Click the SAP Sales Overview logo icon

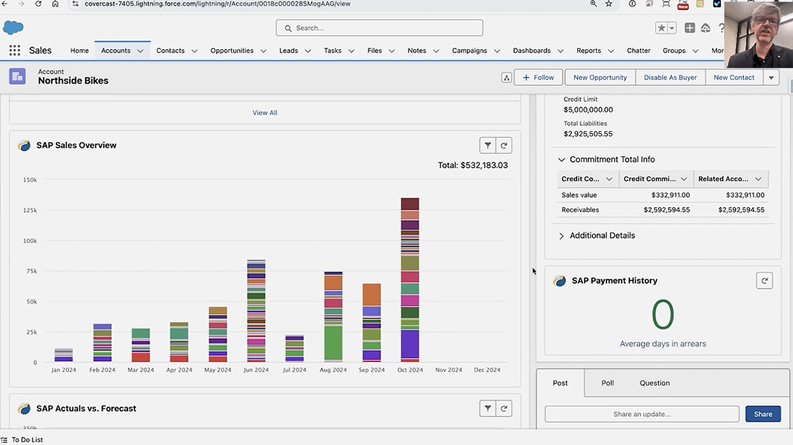click(x=24, y=146)
